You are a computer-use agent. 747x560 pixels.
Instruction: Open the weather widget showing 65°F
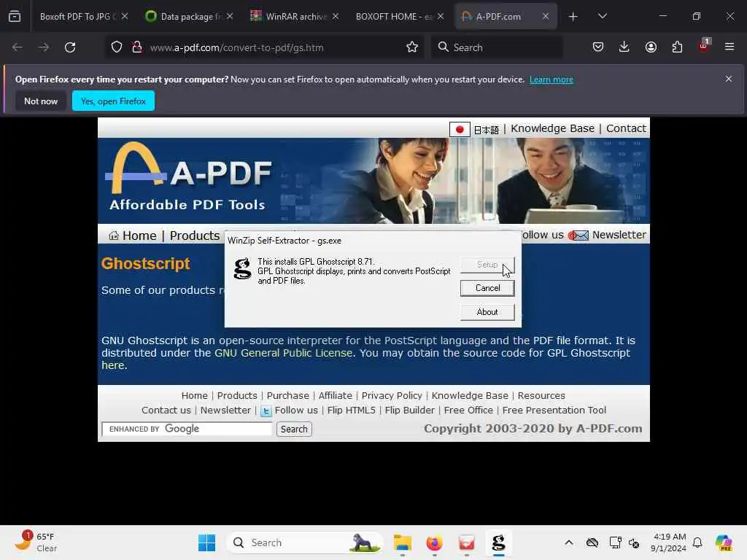point(35,542)
